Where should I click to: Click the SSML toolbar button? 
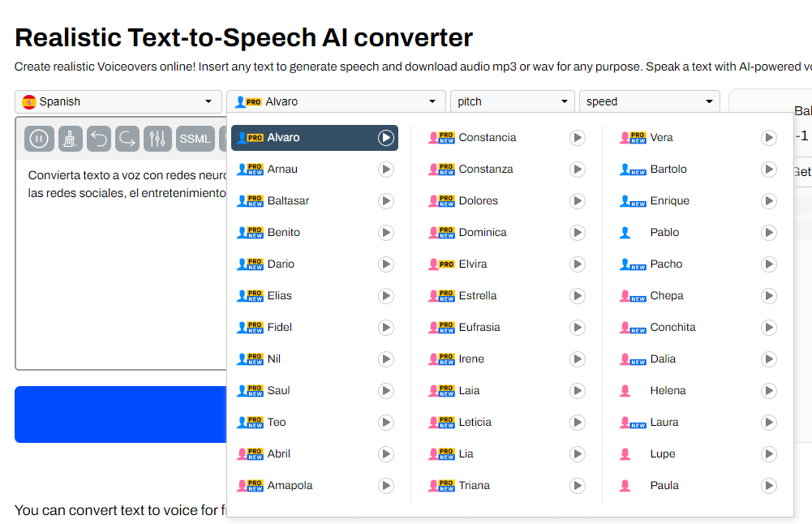tap(195, 139)
